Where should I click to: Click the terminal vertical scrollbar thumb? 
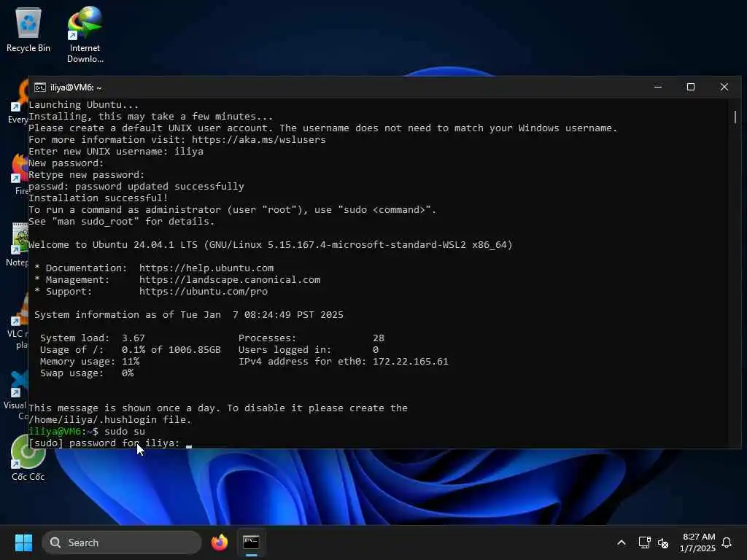735,117
